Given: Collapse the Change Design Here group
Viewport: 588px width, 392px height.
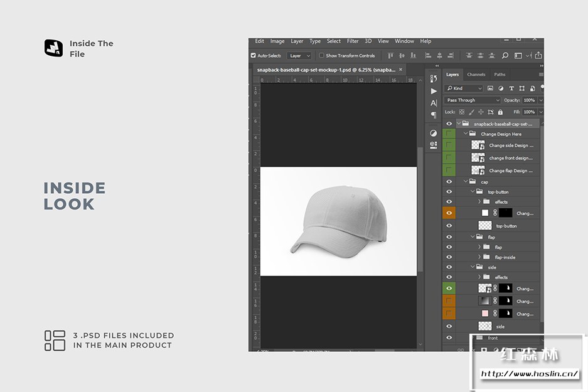Looking at the screenshot, I should click(x=466, y=134).
